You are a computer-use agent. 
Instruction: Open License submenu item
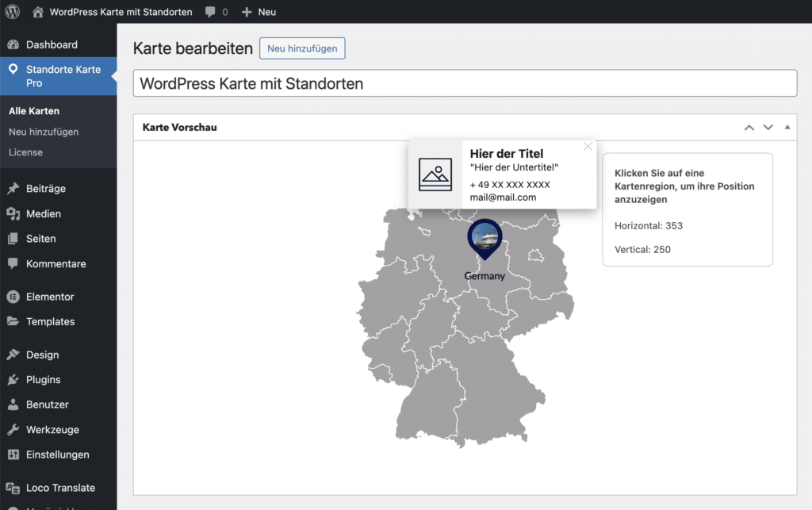[x=25, y=152]
